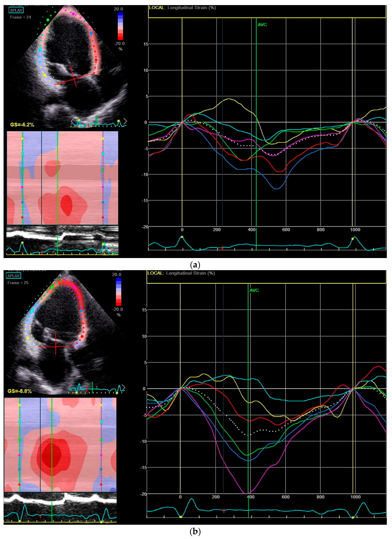This screenshot has width=392, height=539.
Task: Select large green segment marker in Frame 24 image
Action: coord(48,20)
